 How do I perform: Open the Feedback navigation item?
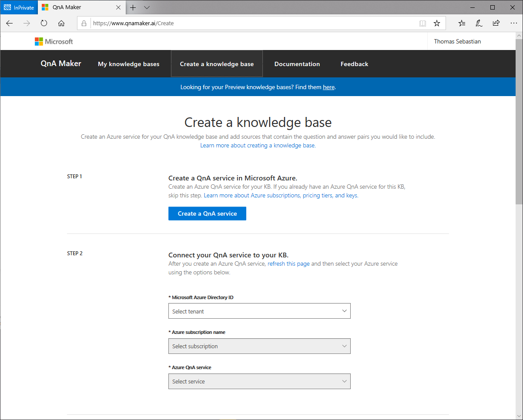[x=354, y=64]
